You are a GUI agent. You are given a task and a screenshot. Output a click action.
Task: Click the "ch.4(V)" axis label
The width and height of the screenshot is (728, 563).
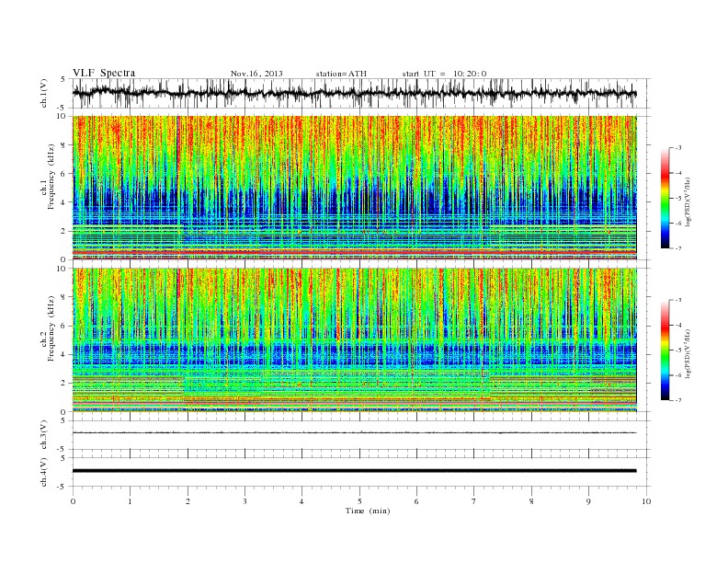pyautogui.click(x=43, y=472)
